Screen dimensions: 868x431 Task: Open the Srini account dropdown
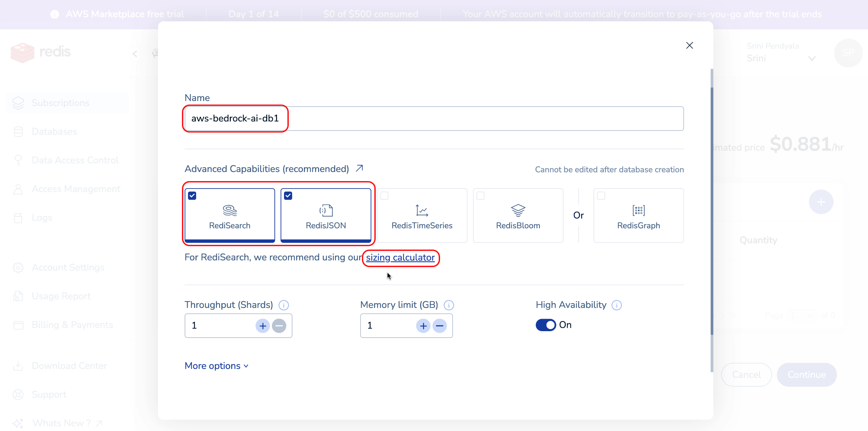click(812, 58)
